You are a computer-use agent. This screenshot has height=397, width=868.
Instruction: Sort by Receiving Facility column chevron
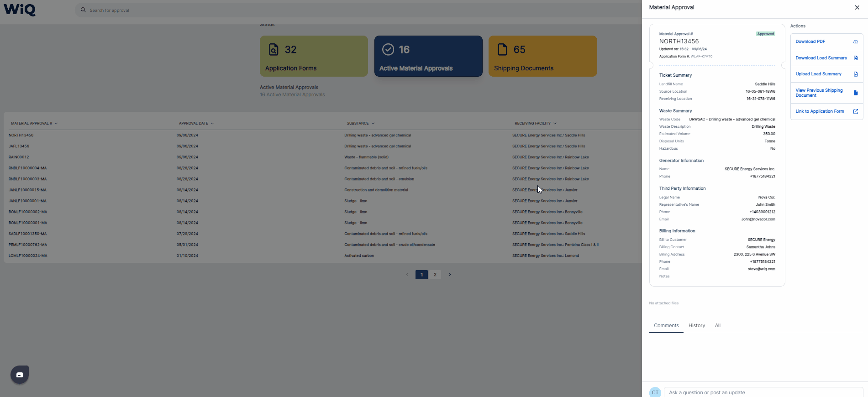click(x=555, y=124)
